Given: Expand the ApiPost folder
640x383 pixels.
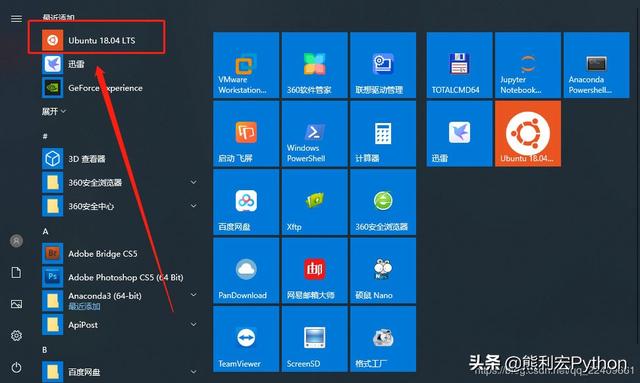Looking at the screenshot, I should [121, 325].
